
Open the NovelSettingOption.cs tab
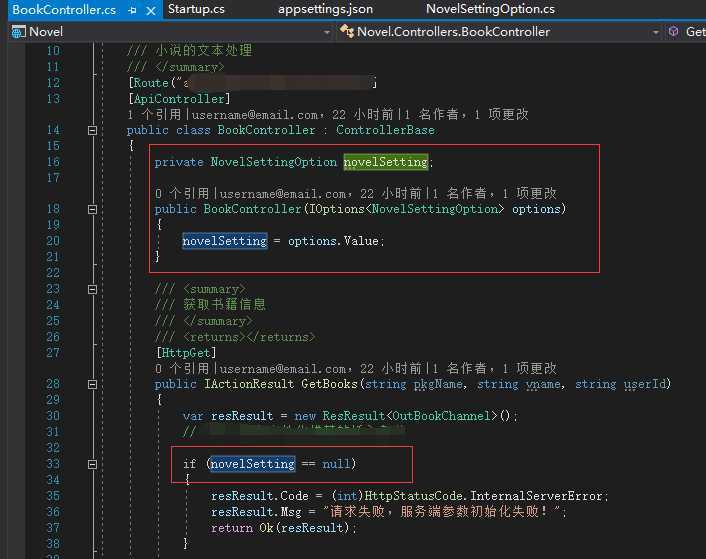point(490,9)
